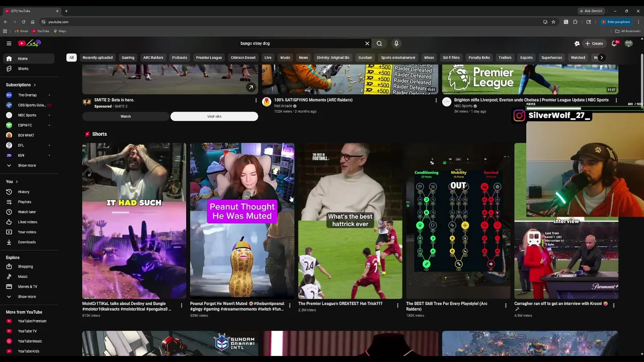Viewport: 644px width, 362px height.
Task: Open the Gmail bookmark
Action: tap(22, 31)
